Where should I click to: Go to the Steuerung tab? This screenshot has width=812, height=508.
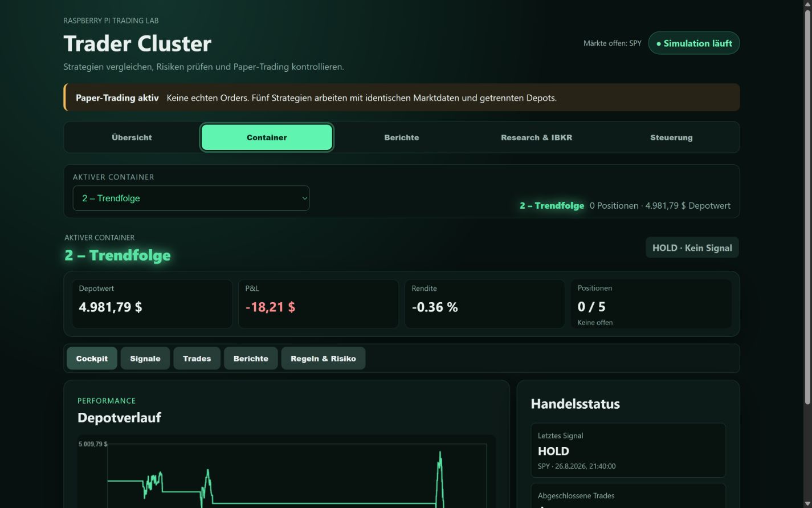[x=671, y=137]
